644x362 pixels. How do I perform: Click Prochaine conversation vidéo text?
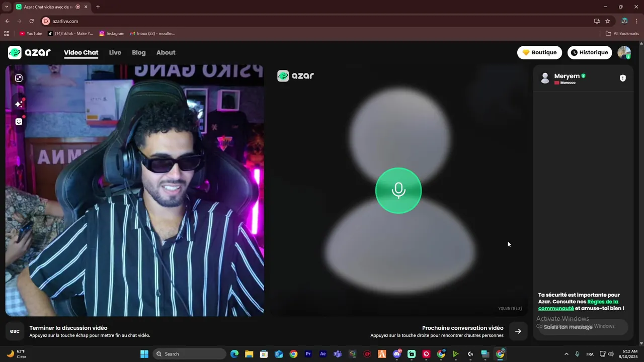[463, 328]
